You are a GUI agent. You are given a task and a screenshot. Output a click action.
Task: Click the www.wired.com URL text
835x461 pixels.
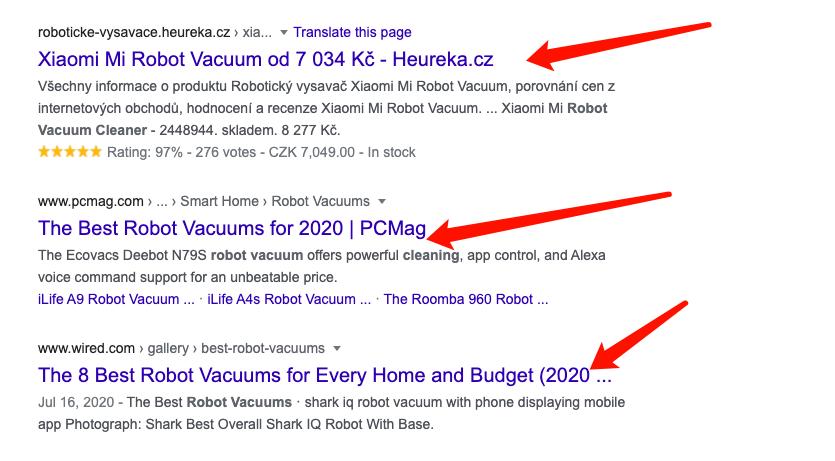[86, 348]
